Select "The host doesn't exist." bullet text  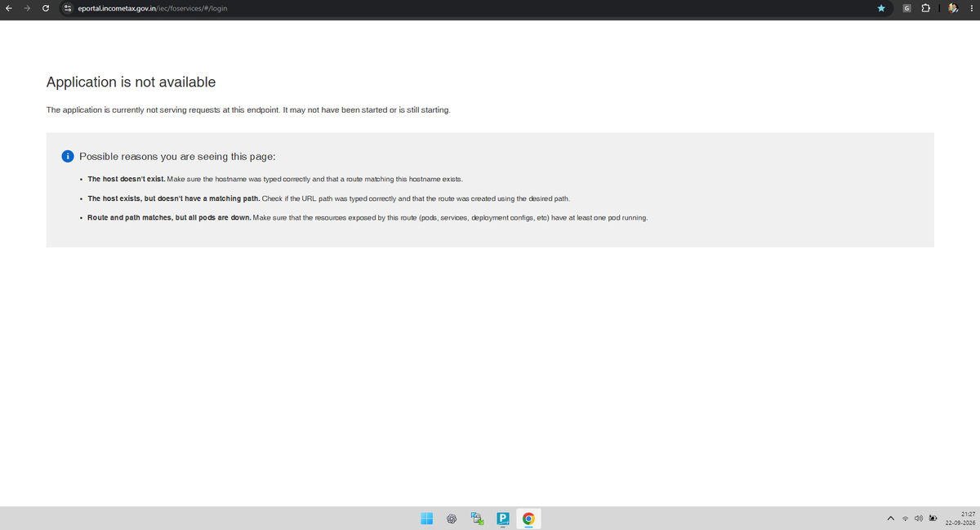tap(127, 178)
